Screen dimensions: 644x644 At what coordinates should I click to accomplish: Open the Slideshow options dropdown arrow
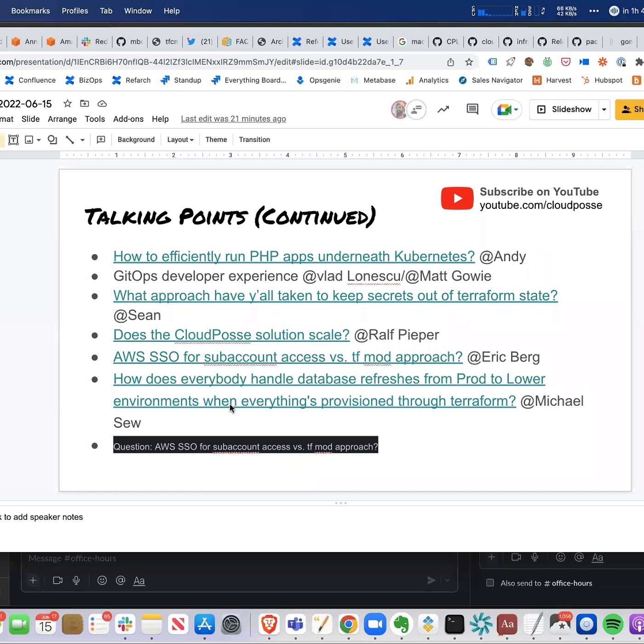(x=604, y=109)
